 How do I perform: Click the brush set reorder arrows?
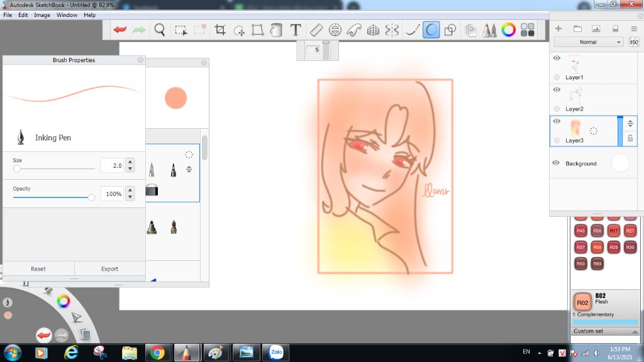point(189,169)
